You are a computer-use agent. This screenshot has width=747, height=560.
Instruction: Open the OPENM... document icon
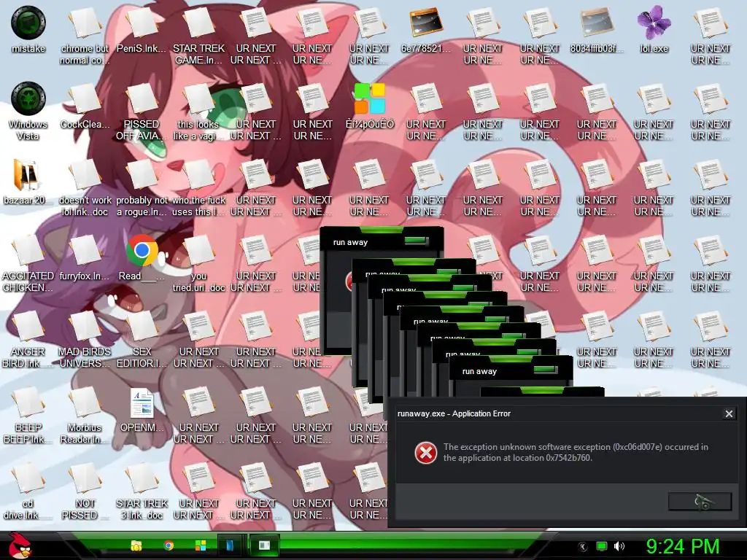coord(142,410)
